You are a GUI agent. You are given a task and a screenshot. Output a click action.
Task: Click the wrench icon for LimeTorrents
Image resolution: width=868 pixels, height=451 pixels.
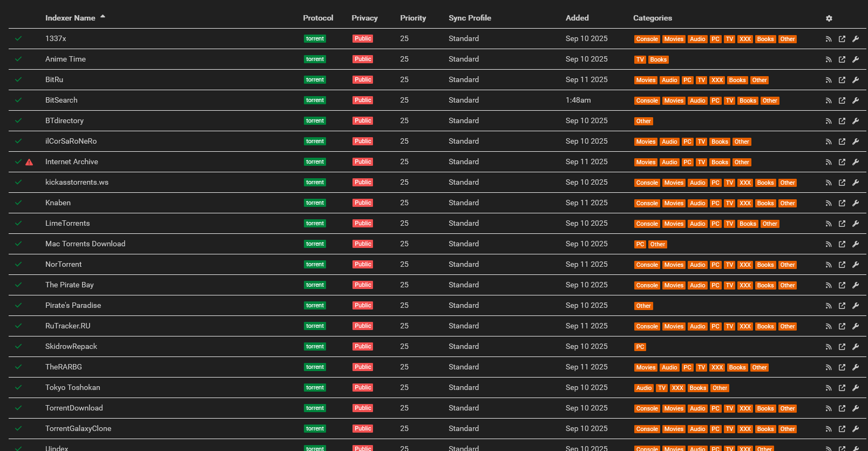tap(856, 224)
